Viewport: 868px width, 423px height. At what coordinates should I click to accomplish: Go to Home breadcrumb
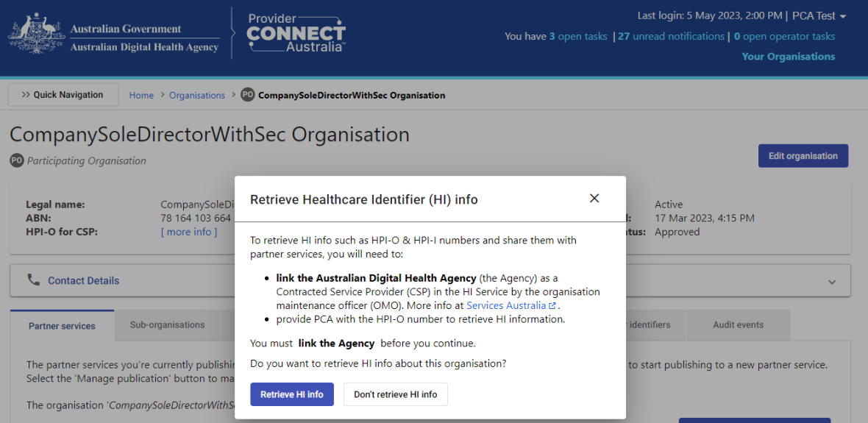pyautogui.click(x=141, y=95)
